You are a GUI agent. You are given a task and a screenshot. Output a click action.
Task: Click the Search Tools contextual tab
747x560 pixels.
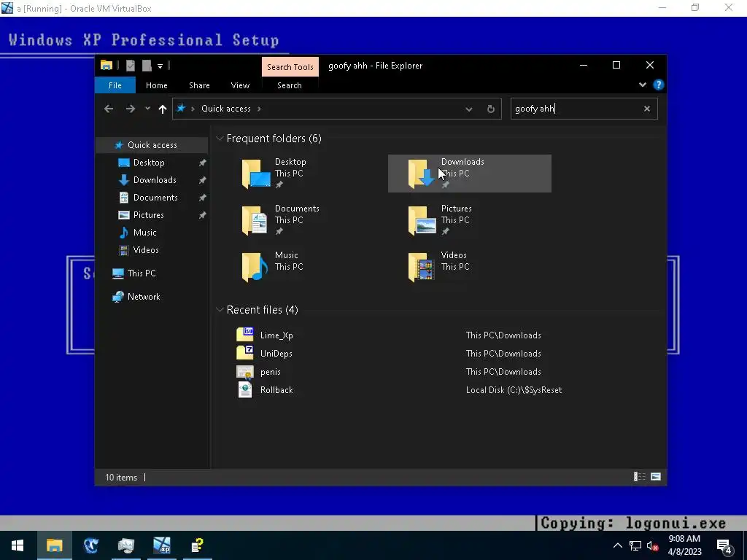click(290, 67)
